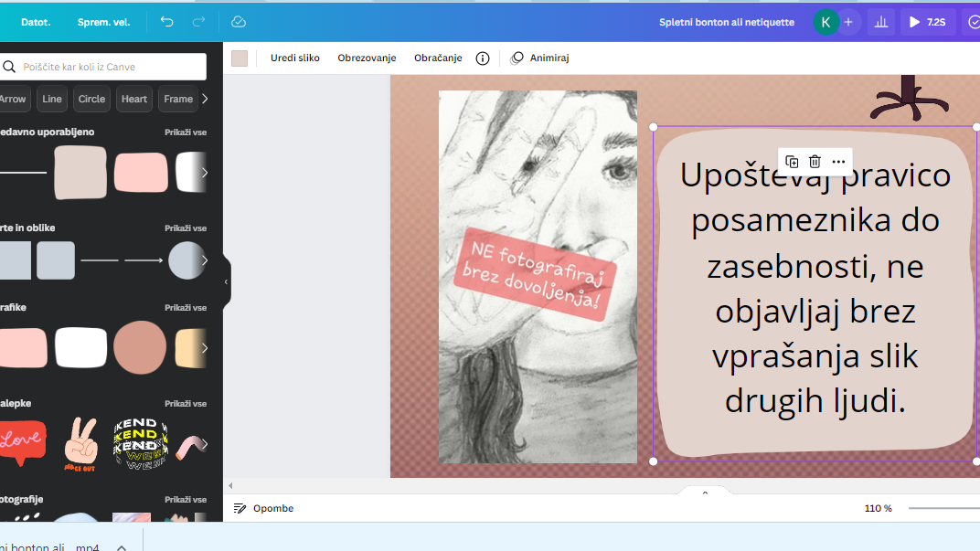
Task: Advance stickers row with chevron
Action: [x=205, y=444]
